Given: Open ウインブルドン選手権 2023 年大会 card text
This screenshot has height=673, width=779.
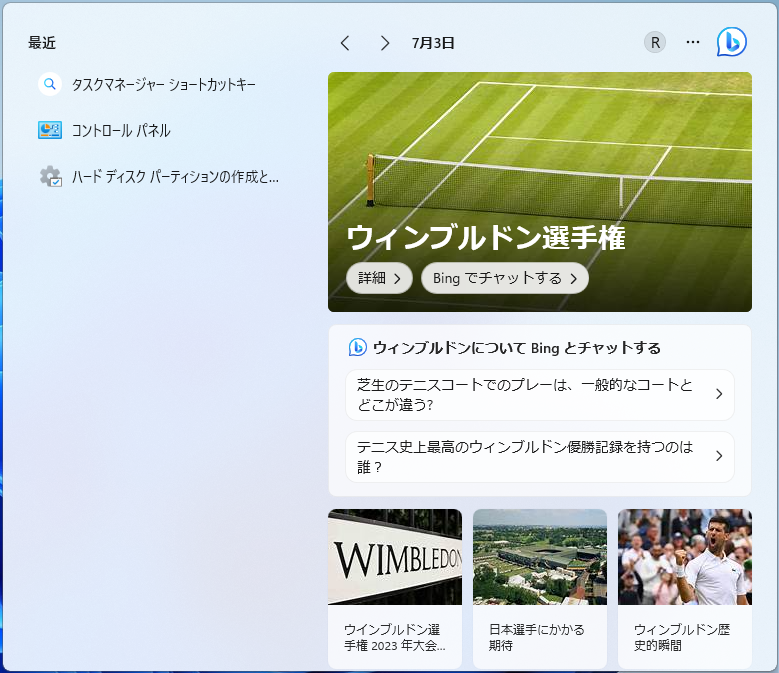Looking at the screenshot, I should coord(394,638).
